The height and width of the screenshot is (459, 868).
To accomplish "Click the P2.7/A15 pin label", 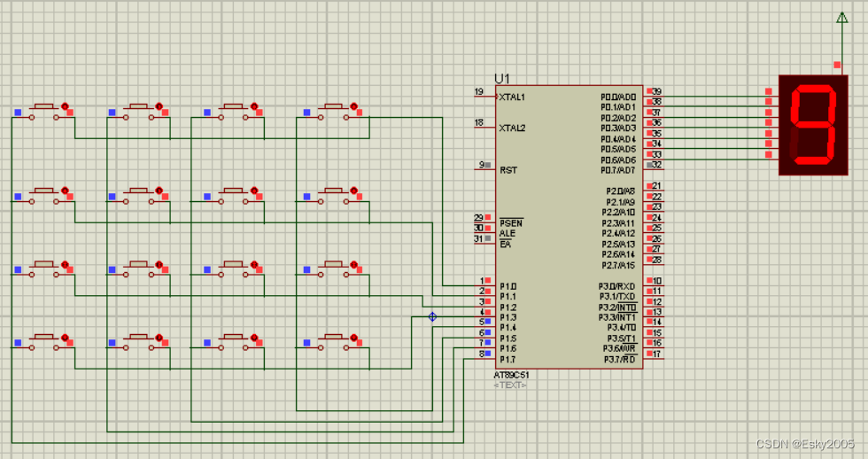I will pyautogui.click(x=619, y=265).
